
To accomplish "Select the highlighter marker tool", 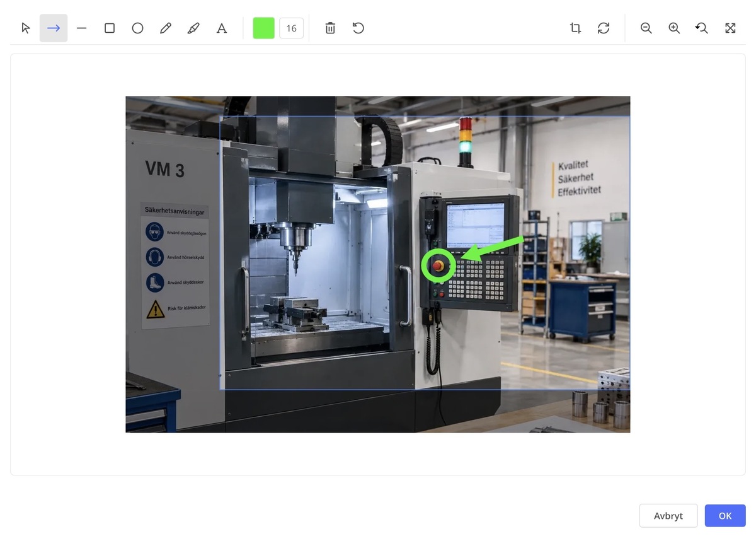I will 193,28.
